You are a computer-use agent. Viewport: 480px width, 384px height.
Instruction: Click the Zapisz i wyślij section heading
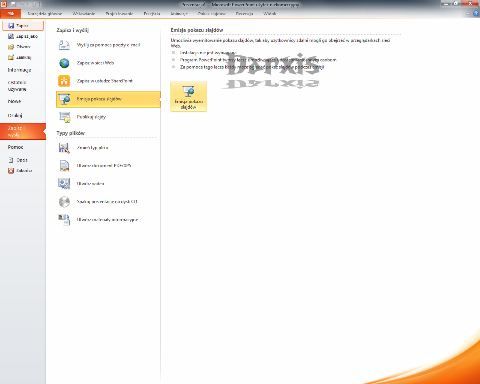coord(73,30)
